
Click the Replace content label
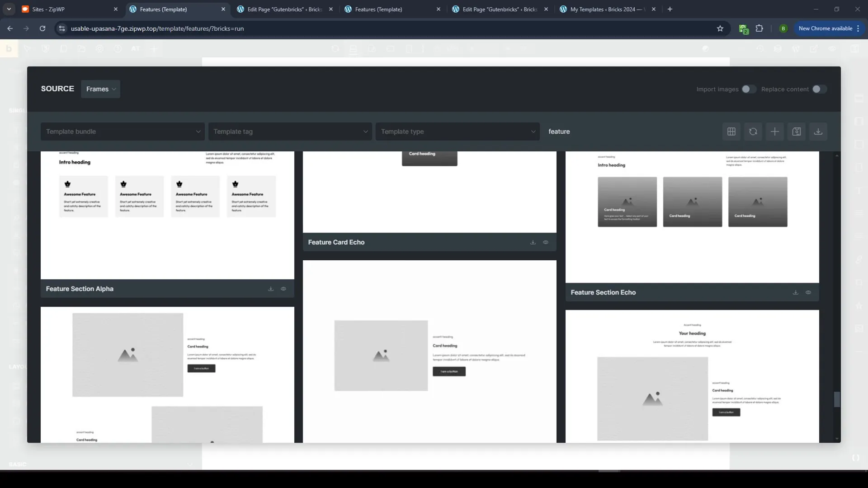tap(785, 89)
